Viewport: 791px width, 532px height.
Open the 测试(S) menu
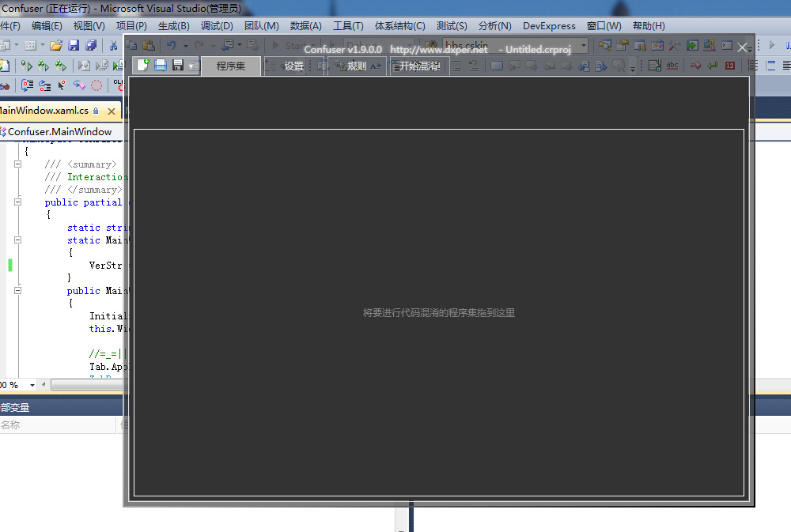[452, 26]
